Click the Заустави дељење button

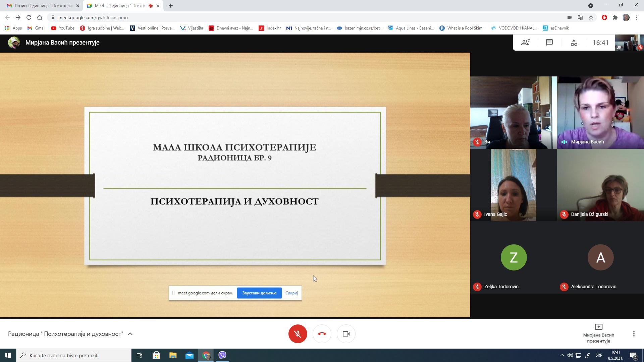(259, 293)
